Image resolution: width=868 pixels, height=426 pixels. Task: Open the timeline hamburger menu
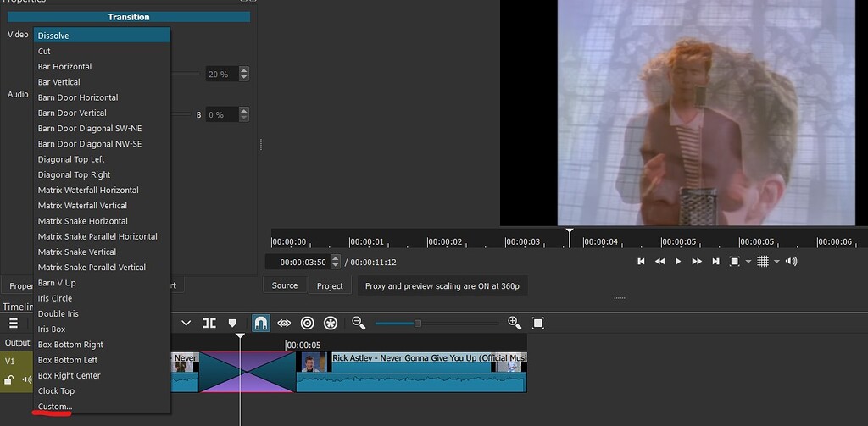14,323
